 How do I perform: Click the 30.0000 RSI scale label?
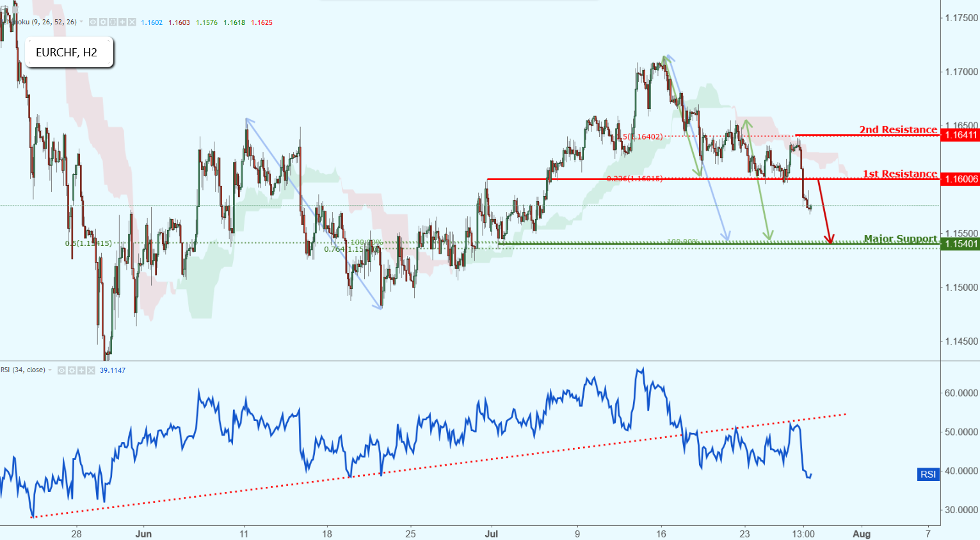pos(961,510)
